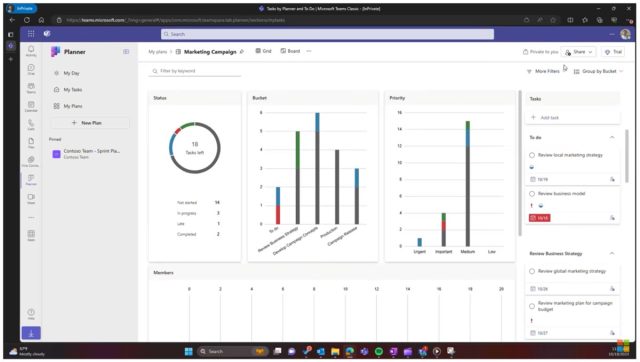640x362 pixels.
Task: Click the charts area vertical scrollbar
Action: pos(520,163)
